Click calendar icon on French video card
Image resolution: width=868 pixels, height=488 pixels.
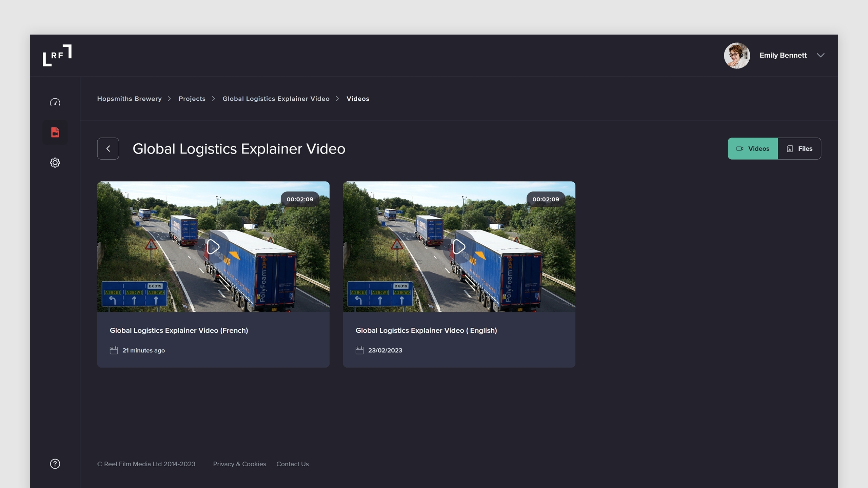[114, 350]
